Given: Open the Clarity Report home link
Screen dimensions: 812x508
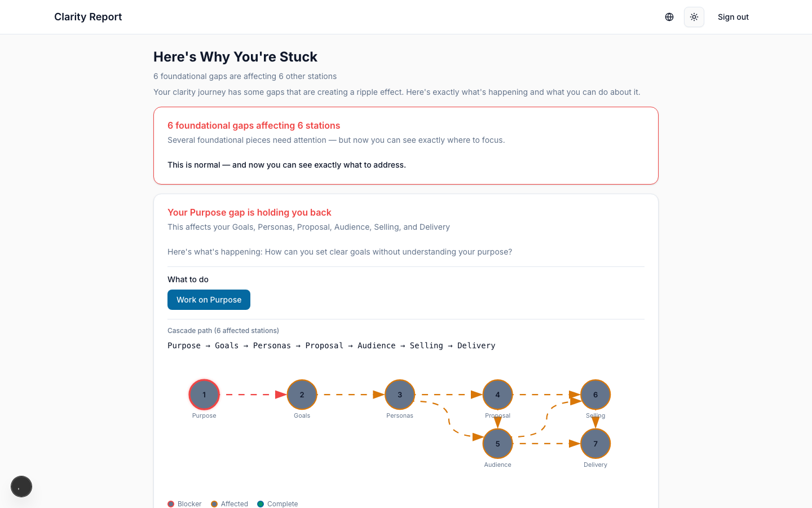Looking at the screenshot, I should point(88,17).
